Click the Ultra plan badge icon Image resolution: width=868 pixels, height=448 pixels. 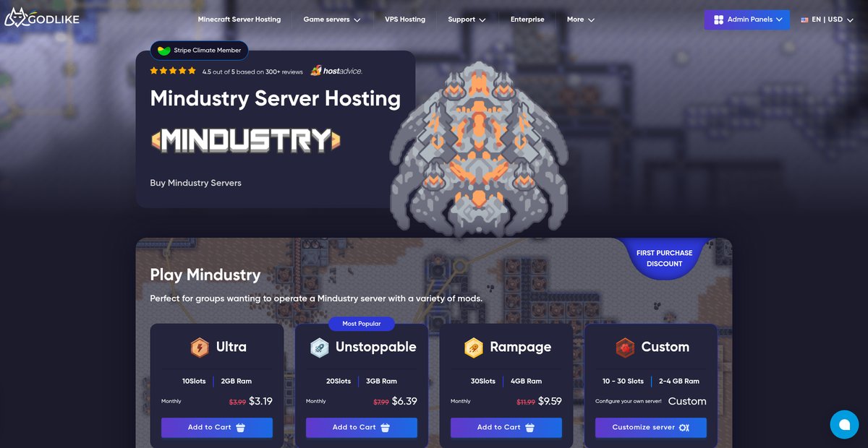point(199,348)
